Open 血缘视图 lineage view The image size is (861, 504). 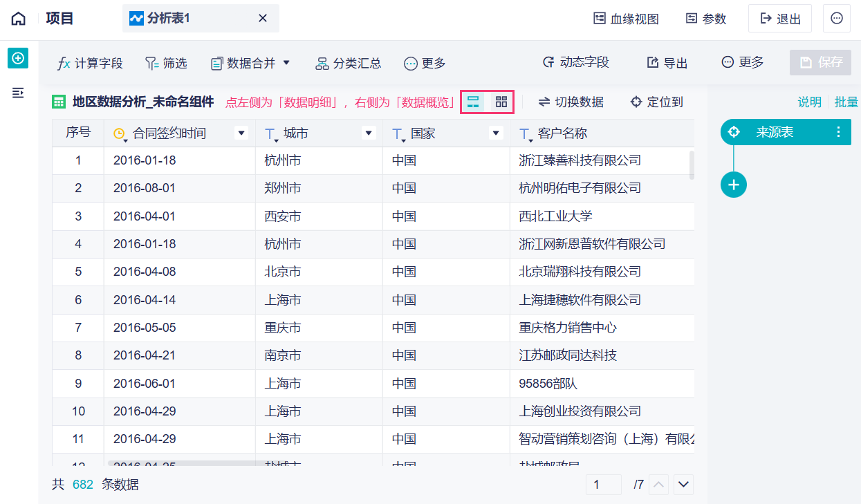[x=626, y=19]
